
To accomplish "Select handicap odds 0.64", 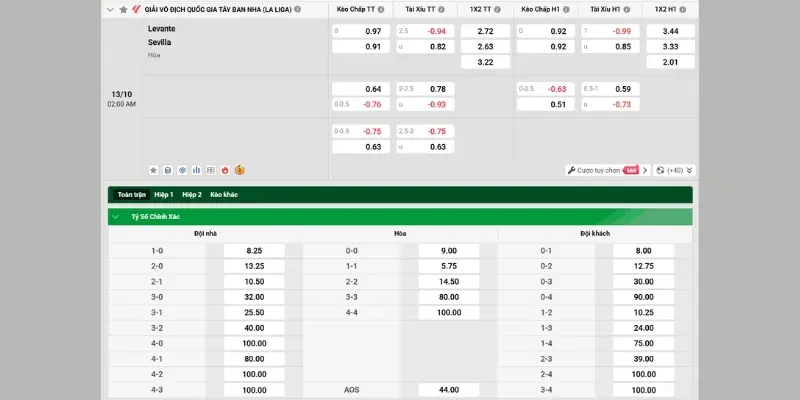I will (x=361, y=89).
